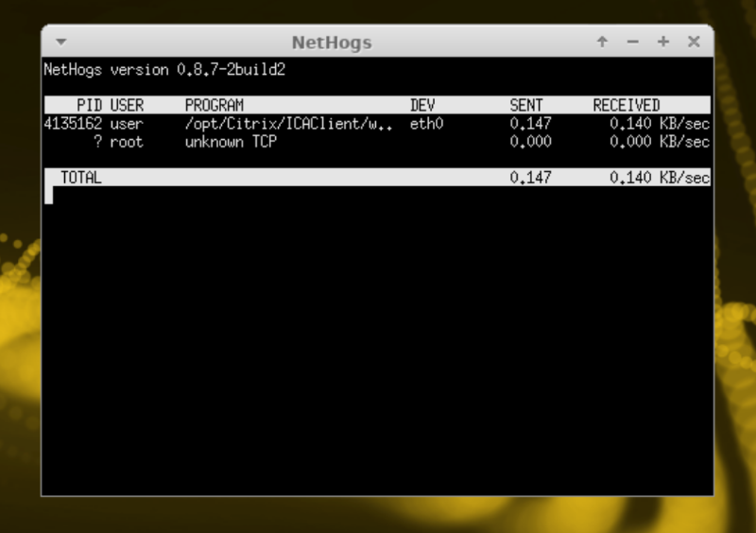756x533 pixels.
Task: Click the terminal cursor block below TOTAL
Action: tap(48, 196)
